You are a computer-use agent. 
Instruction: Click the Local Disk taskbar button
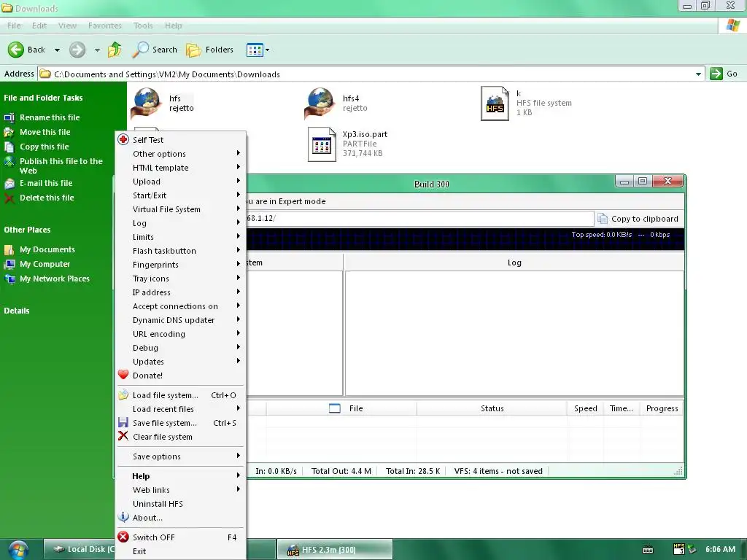pos(80,550)
